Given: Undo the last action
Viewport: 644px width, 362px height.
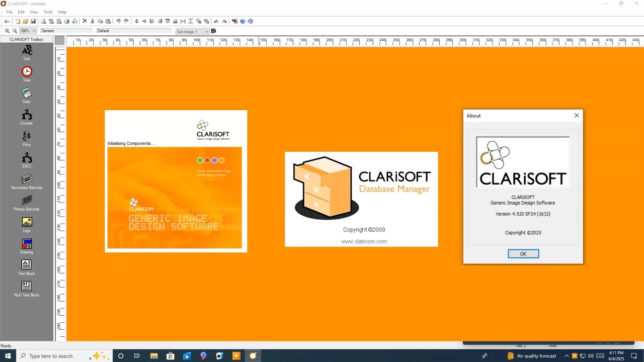Looking at the screenshot, I should (x=118, y=21).
